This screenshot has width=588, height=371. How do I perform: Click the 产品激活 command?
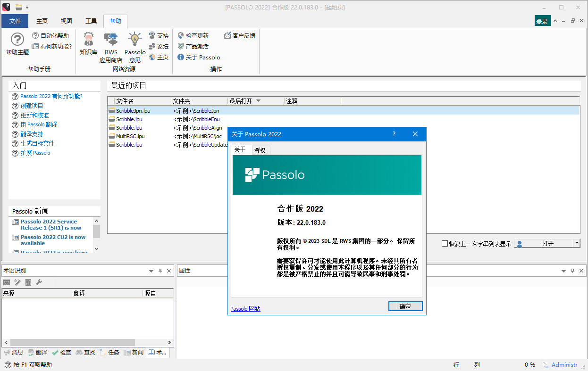(195, 46)
